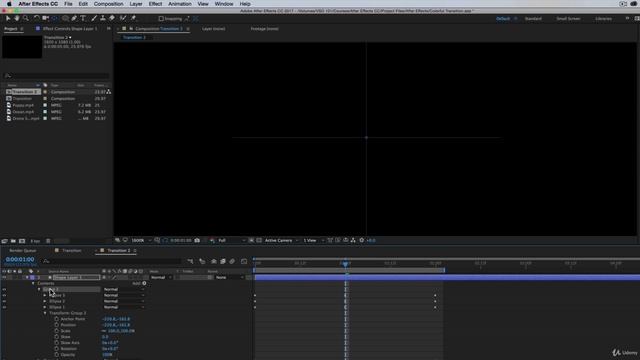Image resolution: width=640 pixels, height=360 pixels.
Task: Select the Pan Behind anchor point tool
Action: click(54, 18)
